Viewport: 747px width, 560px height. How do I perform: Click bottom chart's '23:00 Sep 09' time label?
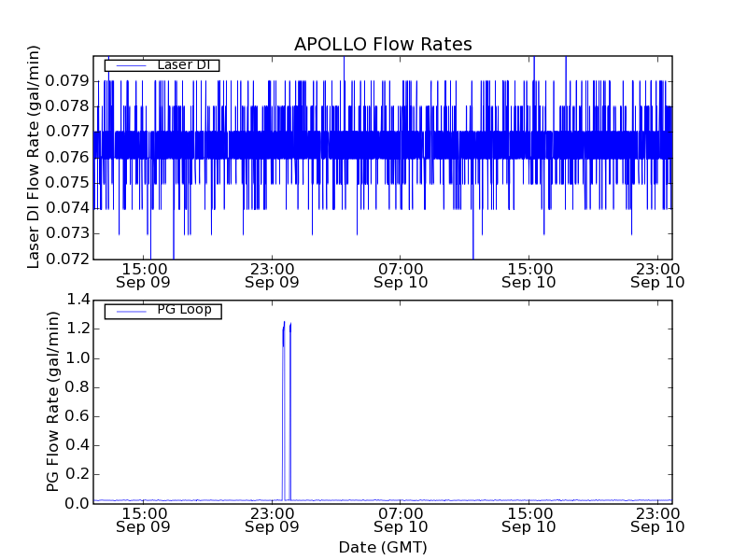click(x=272, y=520)
